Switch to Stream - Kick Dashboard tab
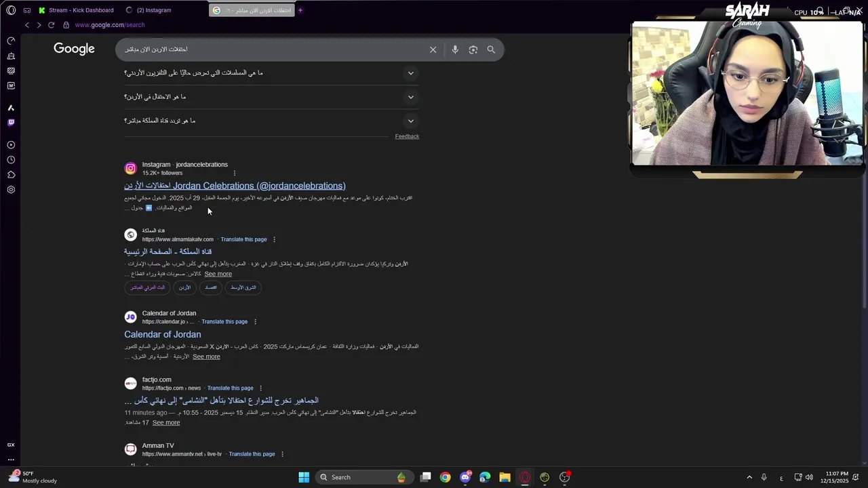 coord(76,10)
